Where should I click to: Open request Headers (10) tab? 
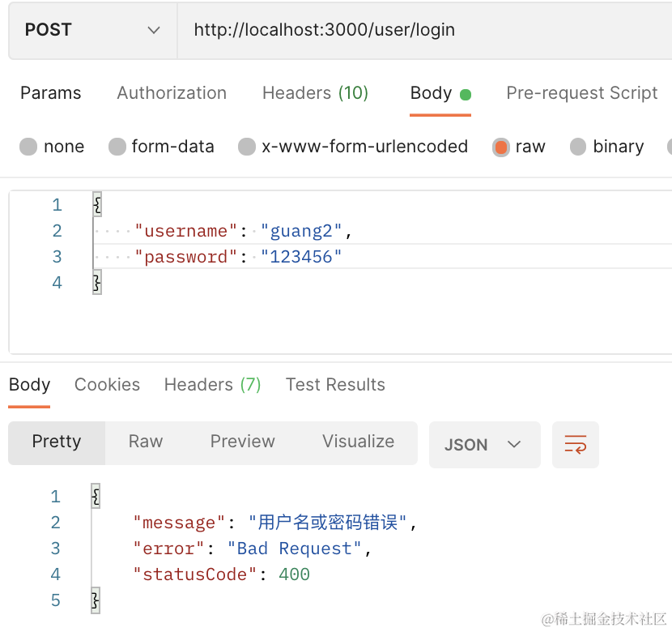(315, 93)
